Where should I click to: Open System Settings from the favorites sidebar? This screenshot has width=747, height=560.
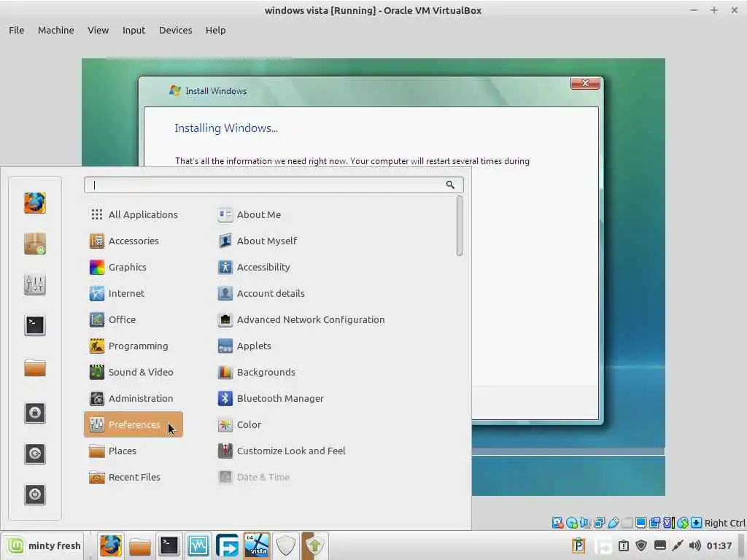point(35,285)
